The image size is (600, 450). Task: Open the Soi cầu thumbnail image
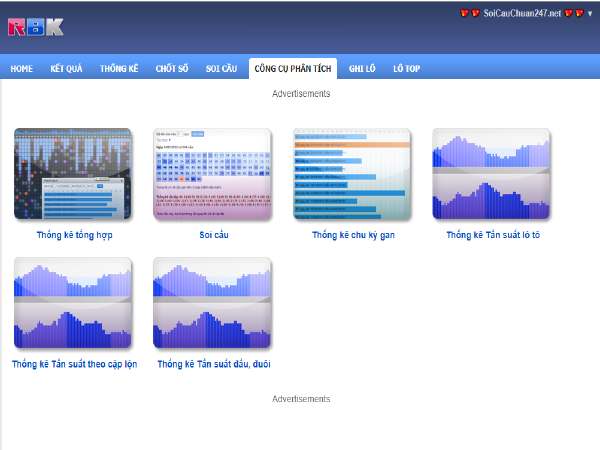(x=212, y=174)
